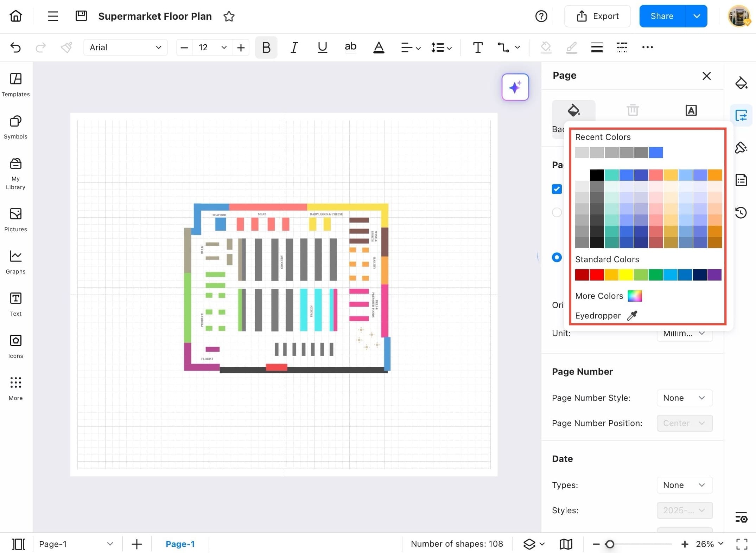
Task: Open the Page Number Style dropdown
Action: (x=684, y=398)
